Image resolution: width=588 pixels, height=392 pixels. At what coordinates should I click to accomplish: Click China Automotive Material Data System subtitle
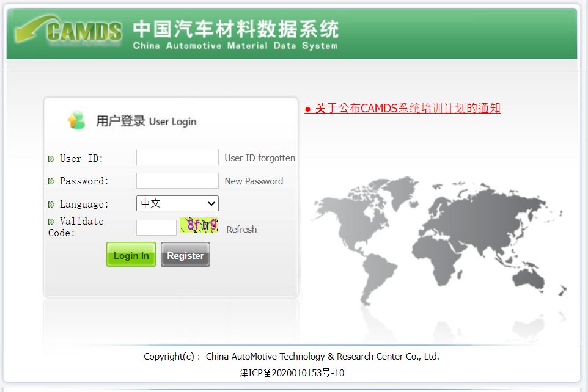(235, 46)
